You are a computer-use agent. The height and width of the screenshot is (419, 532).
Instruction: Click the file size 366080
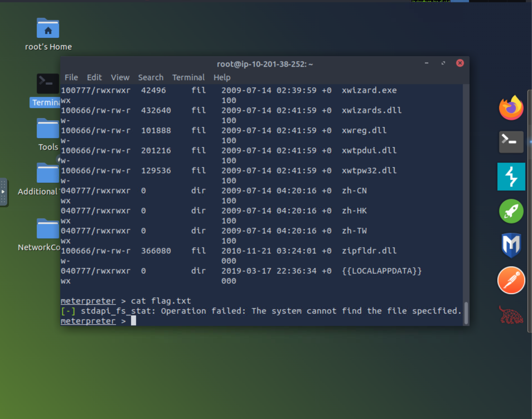tap(156, 251)
